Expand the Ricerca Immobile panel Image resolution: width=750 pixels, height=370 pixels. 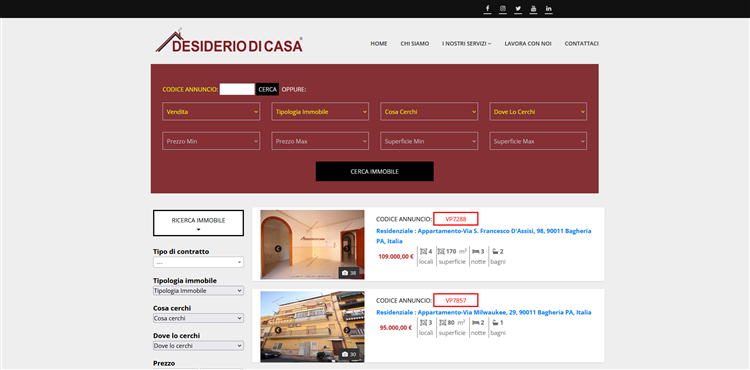click(199, 223)
